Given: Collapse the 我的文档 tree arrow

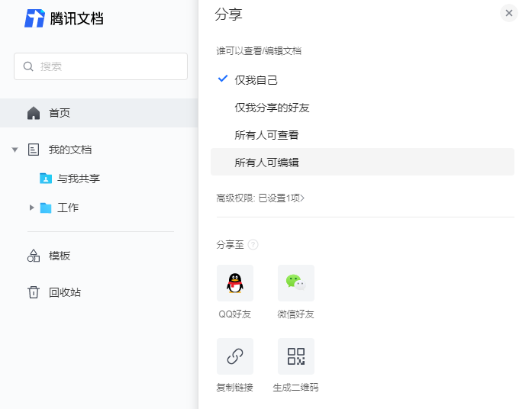Looking at the screenshot, I should pos(15,150).
